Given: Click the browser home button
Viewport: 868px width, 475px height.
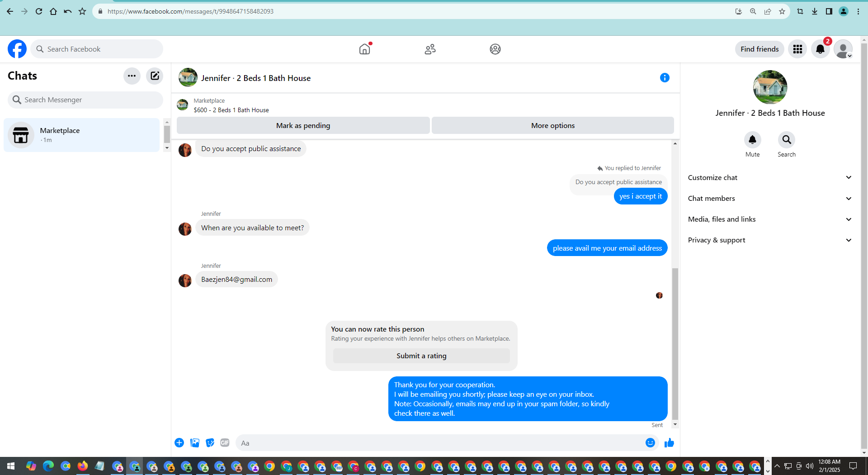Looking at the screenshot, I should click(x=53, y=11).
